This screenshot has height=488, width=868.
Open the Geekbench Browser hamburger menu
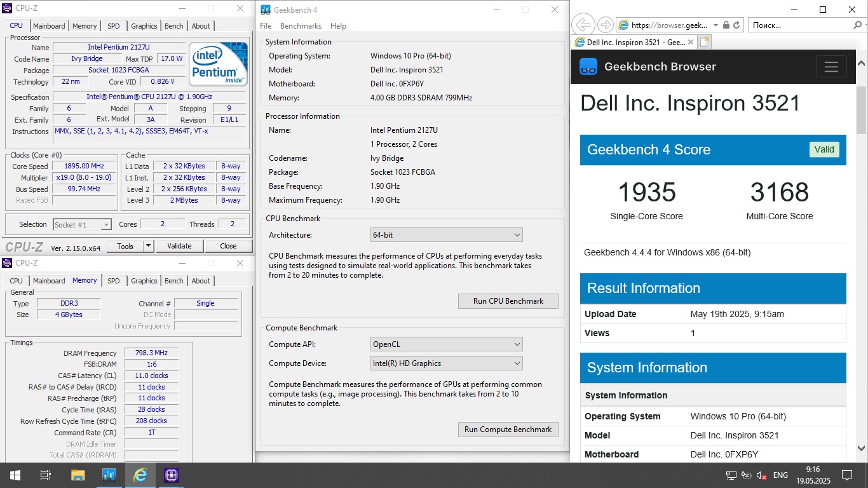(x=831, y=67)
